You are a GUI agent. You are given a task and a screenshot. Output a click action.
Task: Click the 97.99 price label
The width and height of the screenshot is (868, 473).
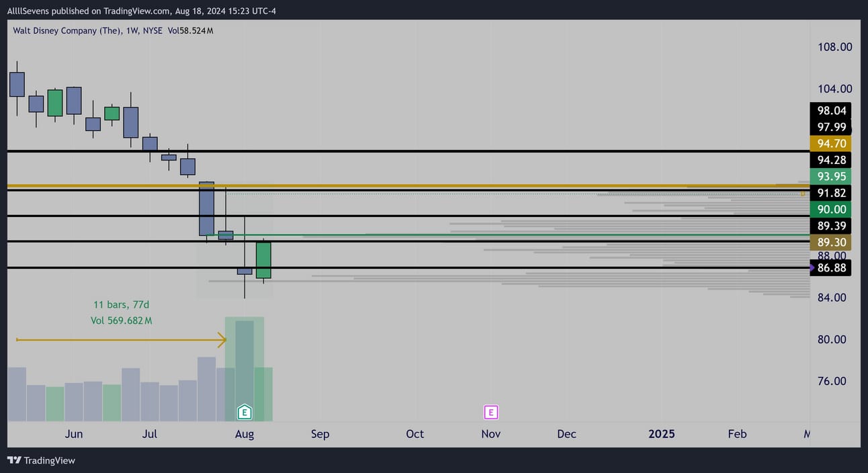[831, 127]
